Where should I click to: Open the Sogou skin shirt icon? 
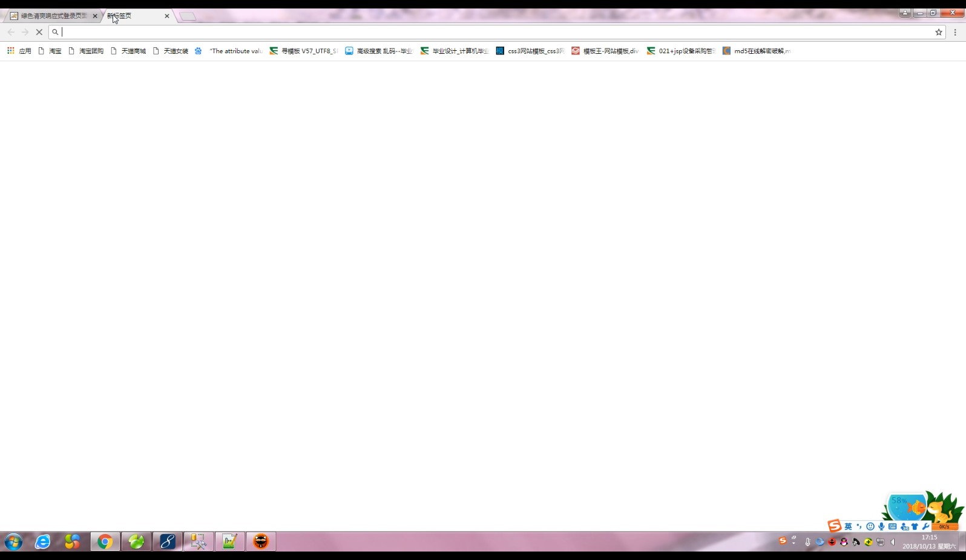click(915, 527)
